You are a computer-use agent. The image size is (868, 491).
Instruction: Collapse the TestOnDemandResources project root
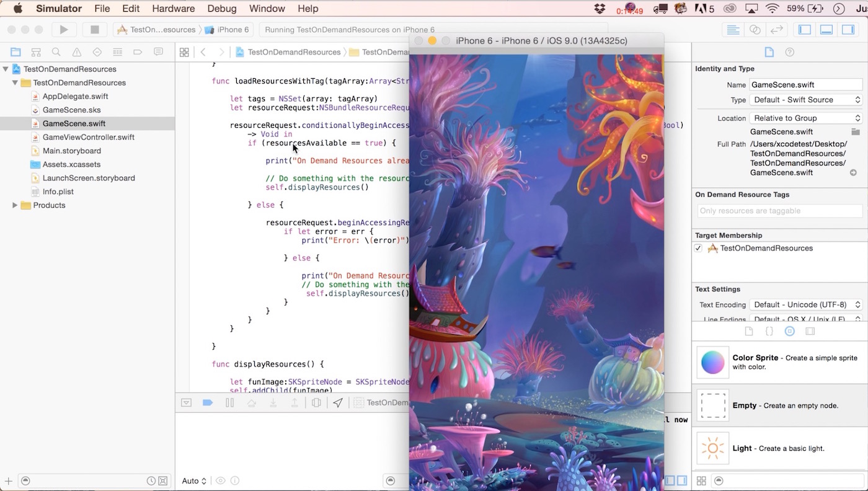pos(6,69)
